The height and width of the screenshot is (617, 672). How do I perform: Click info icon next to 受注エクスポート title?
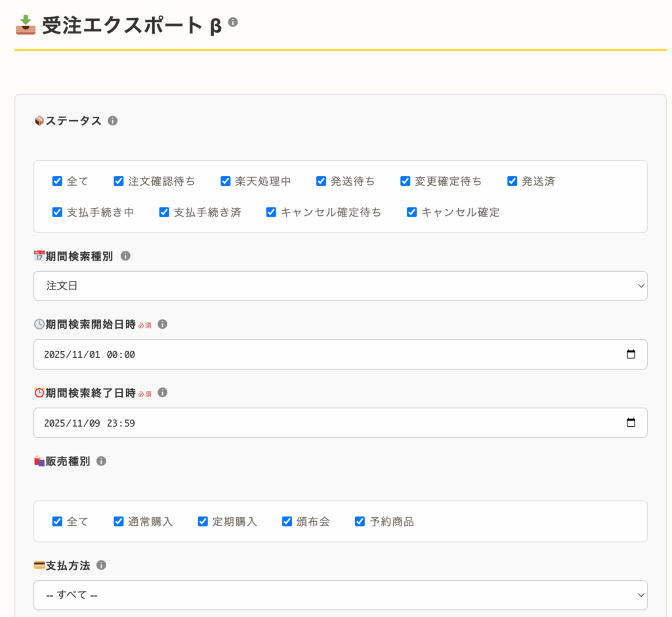pyautogui.click(x=233, y=22)
